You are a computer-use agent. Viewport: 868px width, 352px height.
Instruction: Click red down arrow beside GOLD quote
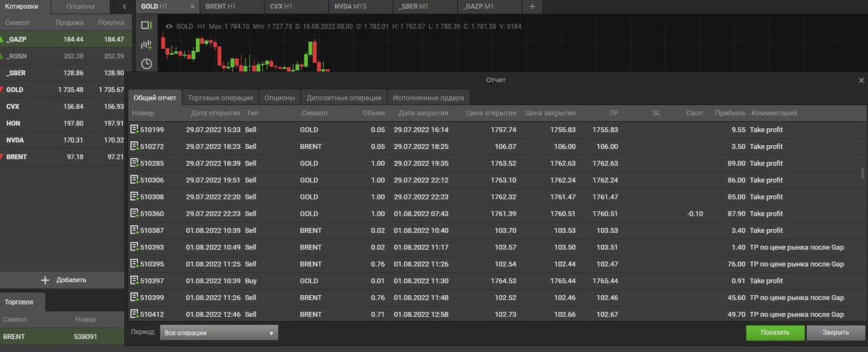pos(3,90)
